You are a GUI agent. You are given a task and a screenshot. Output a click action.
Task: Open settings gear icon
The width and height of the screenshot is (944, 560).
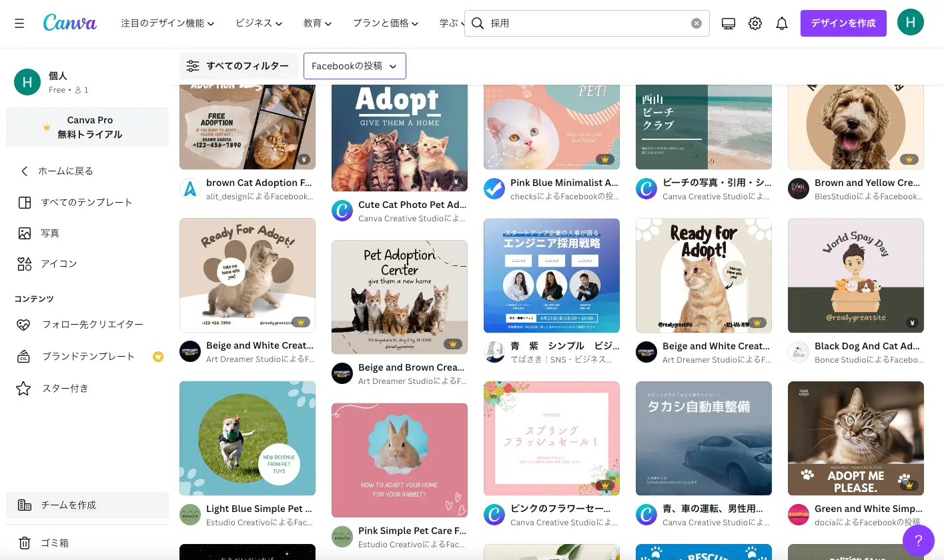pyautogui.click(x=755, y=23)
